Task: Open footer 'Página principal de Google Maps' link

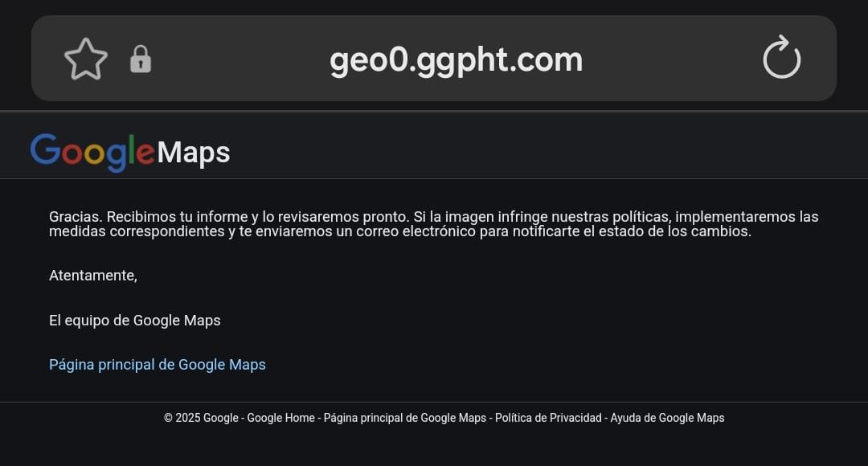Action: (404, 418)
